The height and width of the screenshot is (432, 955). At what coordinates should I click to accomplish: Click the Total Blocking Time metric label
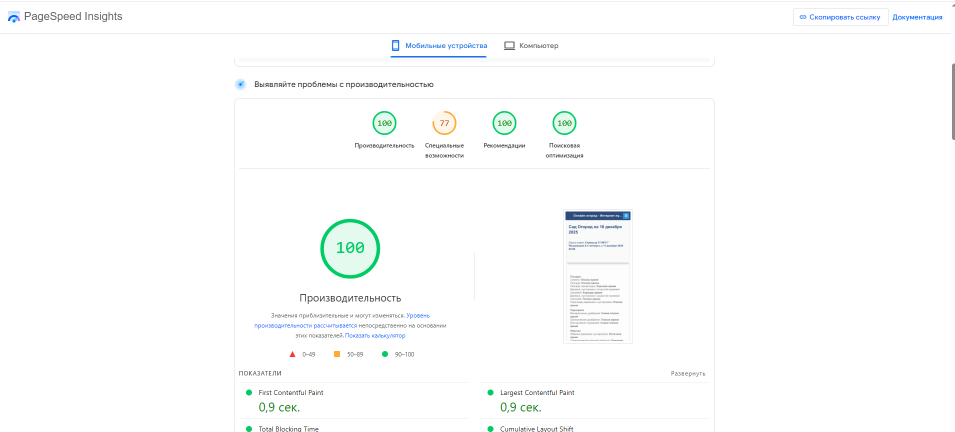pyautogui.click(x=289, y=429)
